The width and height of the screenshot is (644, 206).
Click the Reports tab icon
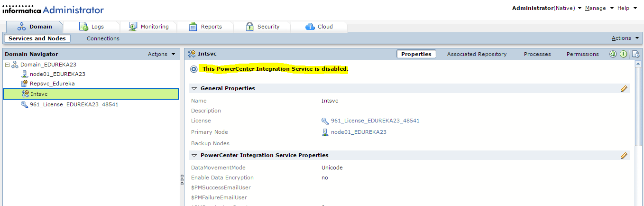193,27
